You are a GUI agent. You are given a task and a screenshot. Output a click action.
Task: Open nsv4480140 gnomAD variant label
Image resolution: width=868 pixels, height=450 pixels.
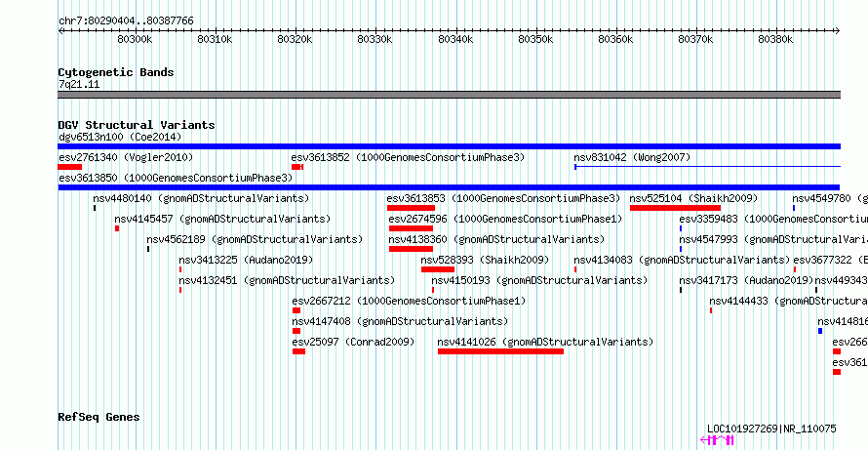[x=201, y=198]
